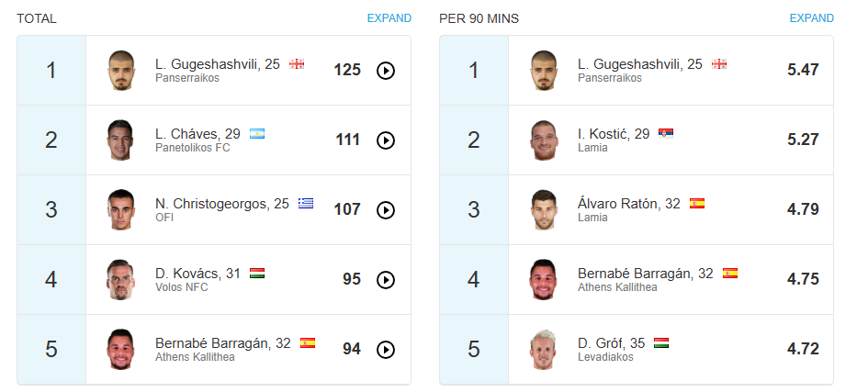Screen dimensions: 868x392
Task: Click Serbia flag beside I. Kostić
Action: [666, 134]
